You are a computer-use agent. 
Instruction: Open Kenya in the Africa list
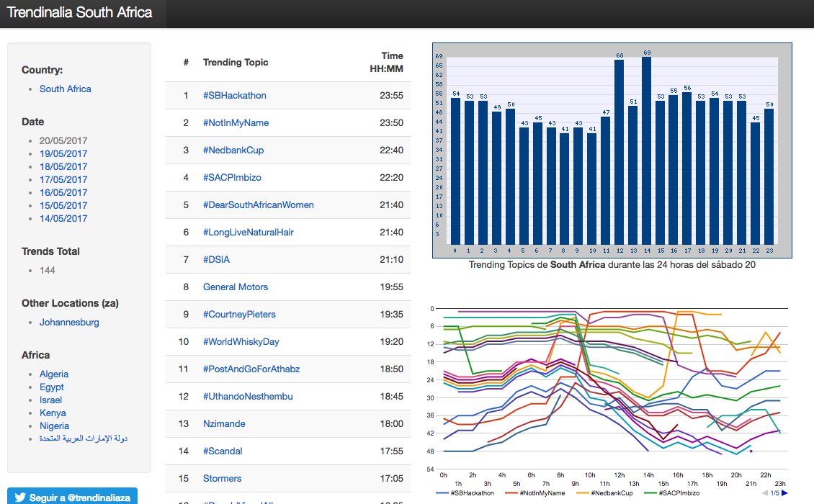(x=53, y=413)
